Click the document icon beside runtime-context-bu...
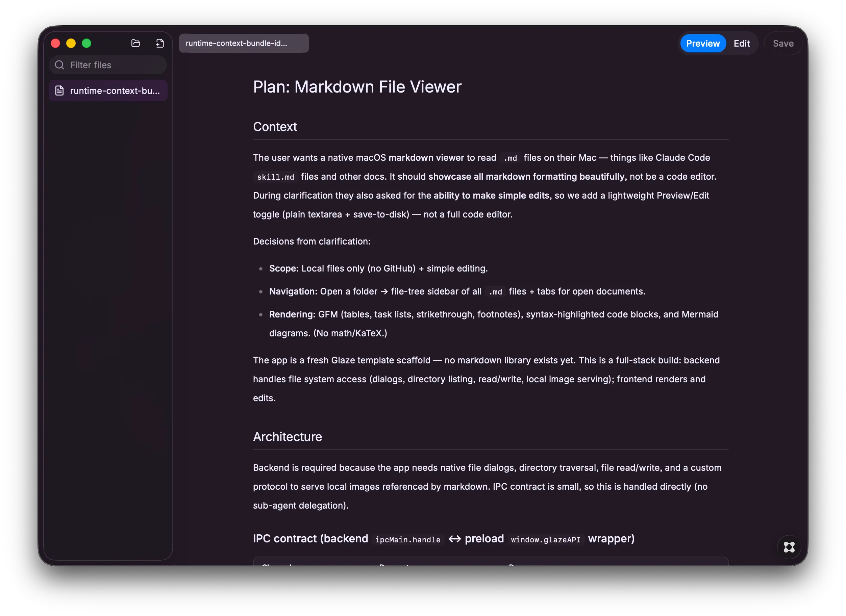The image size is (846, 616). (x=60, y=91)
